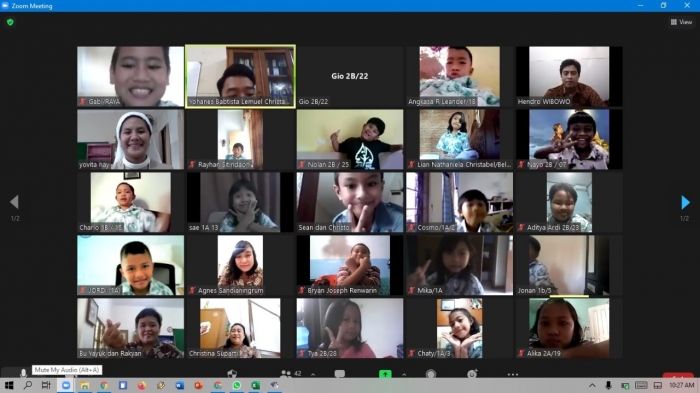Go to next gallery page with blue arrow
Image resolution: width=700 pixels, height=393 pixels.
tap(685, 202)
